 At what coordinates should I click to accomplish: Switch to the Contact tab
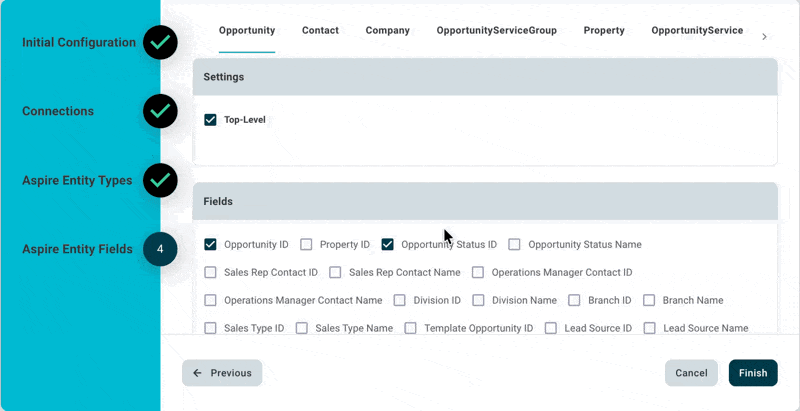point(320,31)
